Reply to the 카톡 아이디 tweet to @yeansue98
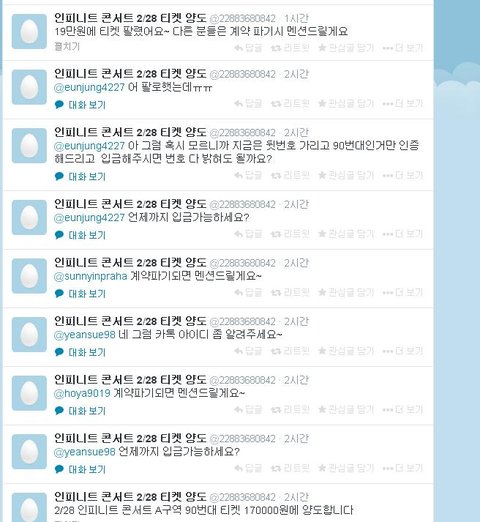The width and height of the screenshot is (480, 522). (x=248, y=351)
